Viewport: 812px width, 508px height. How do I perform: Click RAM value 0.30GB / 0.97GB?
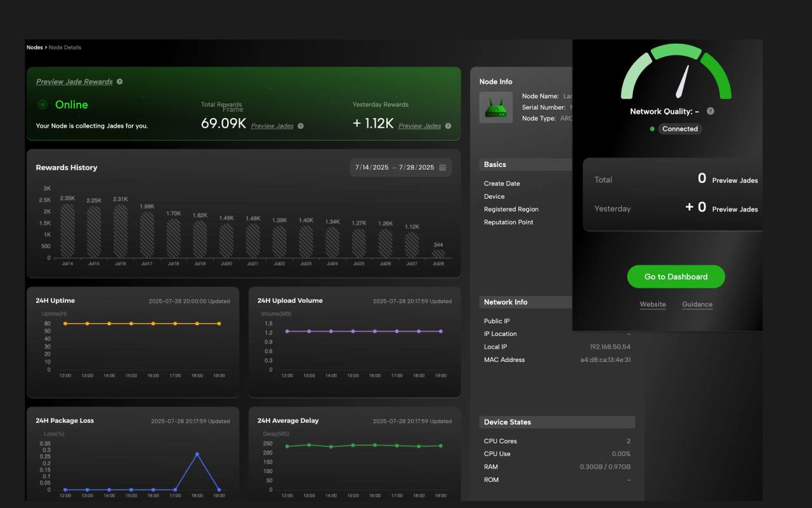pos(605,467)
